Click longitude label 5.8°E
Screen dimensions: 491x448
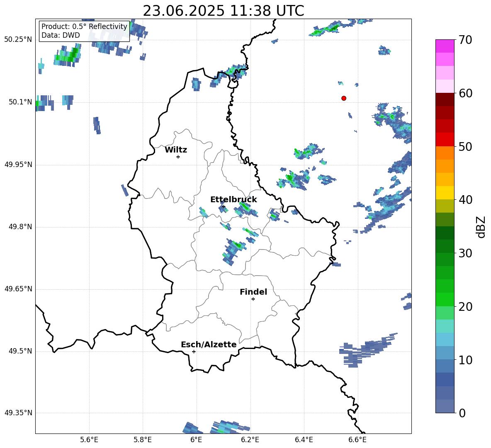tap(143, 440)
